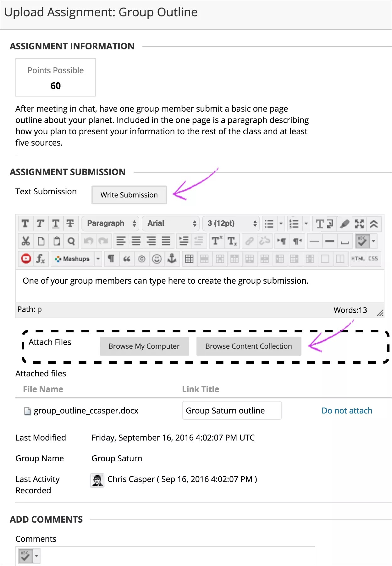Screen dimensions: 392x566
Task: Open the Mashups menu
Action: tap(76, 259)
